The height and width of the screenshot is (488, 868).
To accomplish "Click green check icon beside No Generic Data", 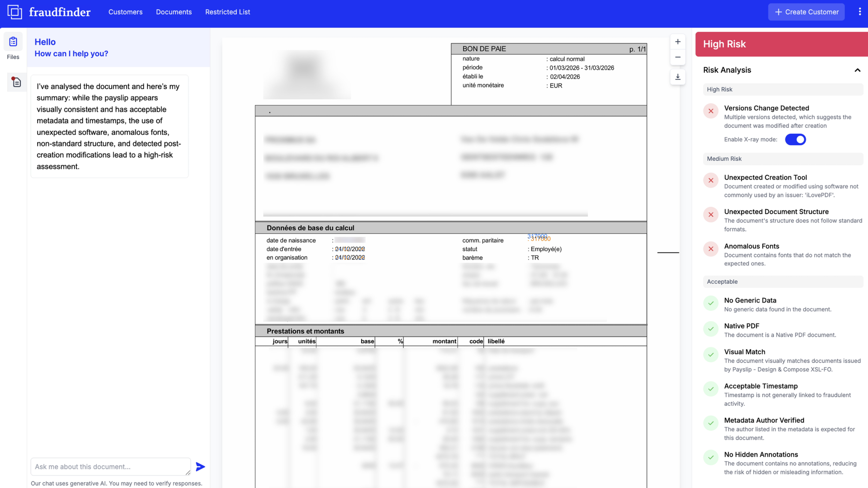I will click(711, 303).
